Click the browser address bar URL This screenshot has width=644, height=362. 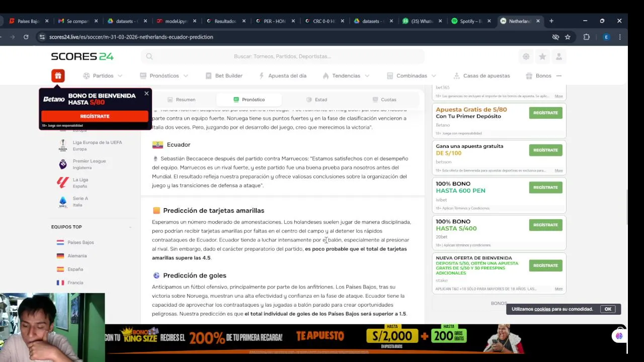coord(131,37)
